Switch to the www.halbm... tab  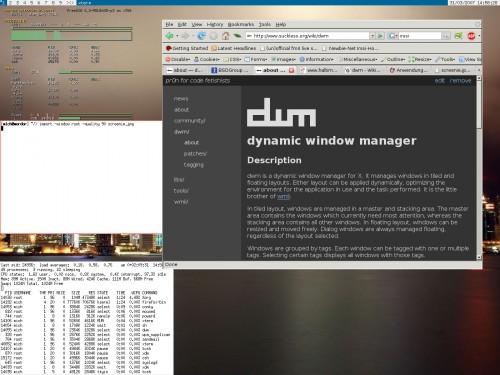click(319, 70)
